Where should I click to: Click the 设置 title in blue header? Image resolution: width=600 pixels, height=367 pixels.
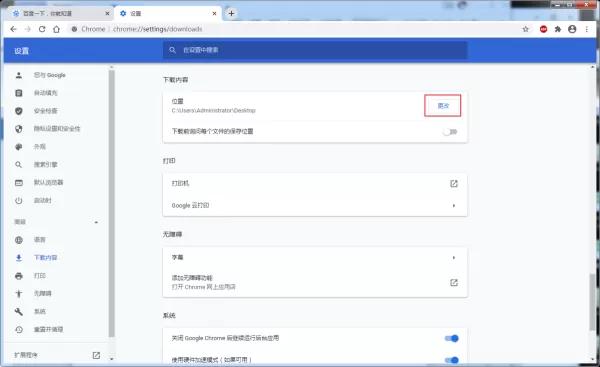[x=22, y=51]
